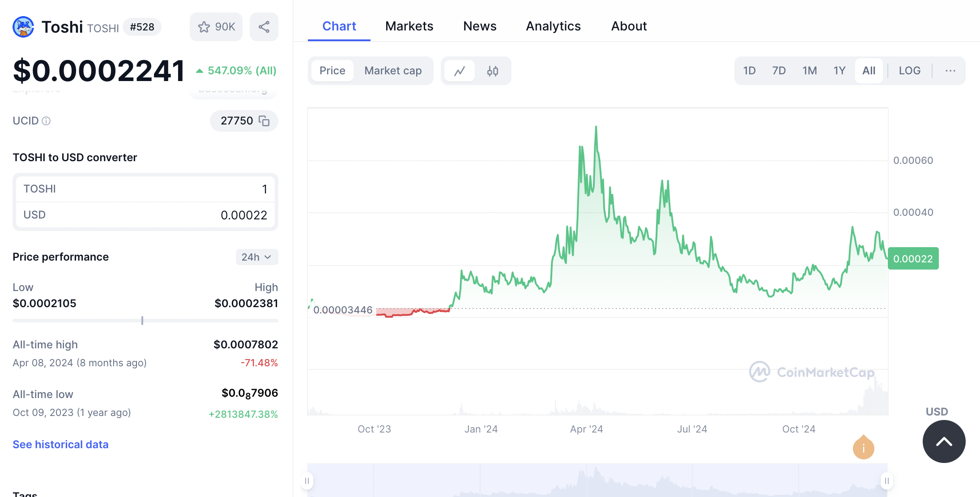This screenshot has height=497, width=980.
Task: Open chart more options ellipsis
Action: (x=950, y=71)
